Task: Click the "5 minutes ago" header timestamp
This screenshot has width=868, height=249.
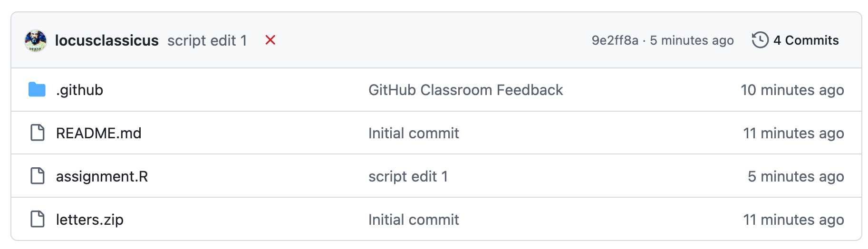Action: click(692, 40)
